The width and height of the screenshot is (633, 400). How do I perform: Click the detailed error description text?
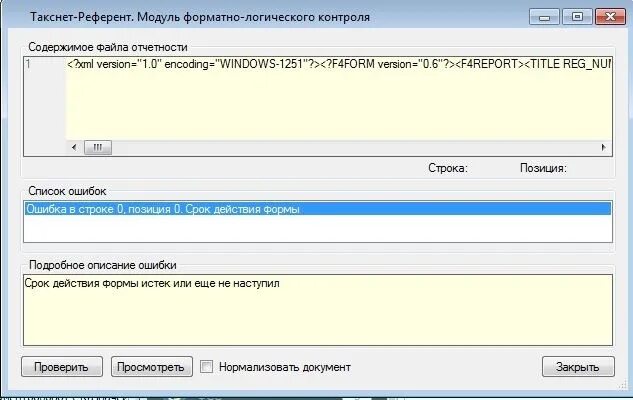click(x=152, y=283)
